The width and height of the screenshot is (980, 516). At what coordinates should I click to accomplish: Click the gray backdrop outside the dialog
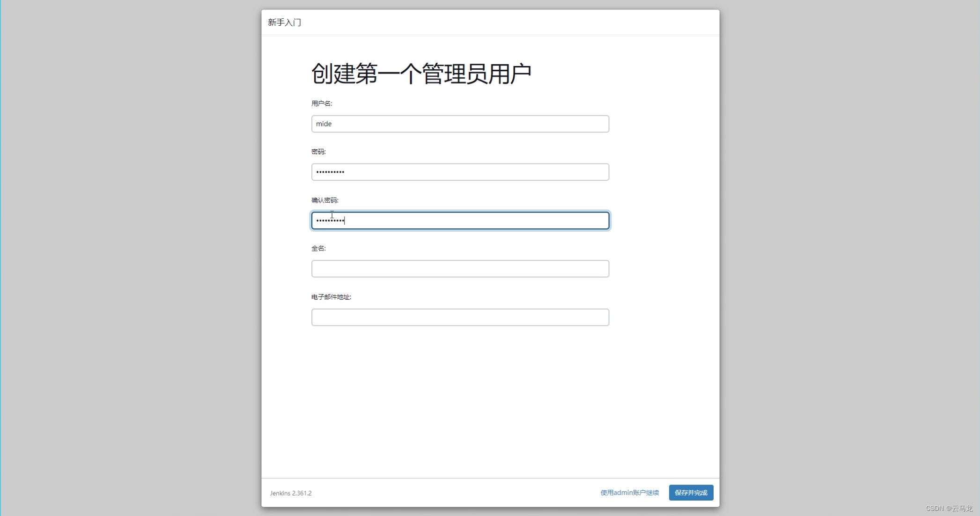pos(131,258)
